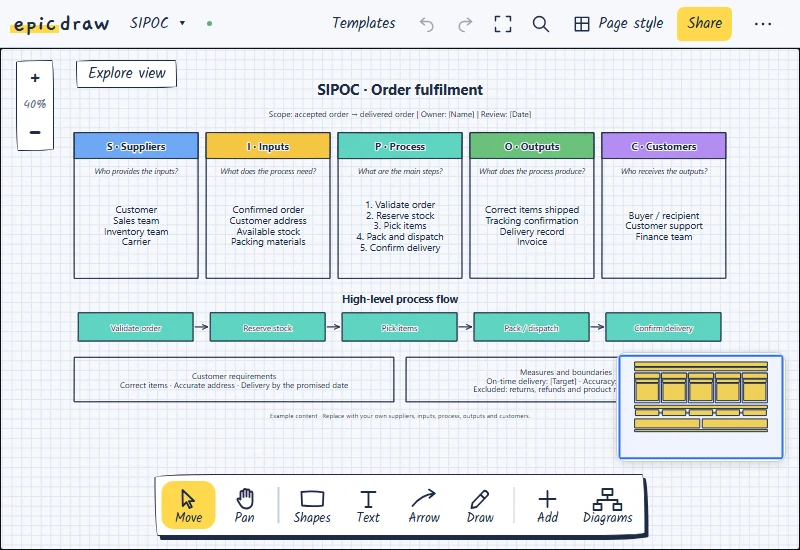Click the Inputs list with Confirmed order

268,226
